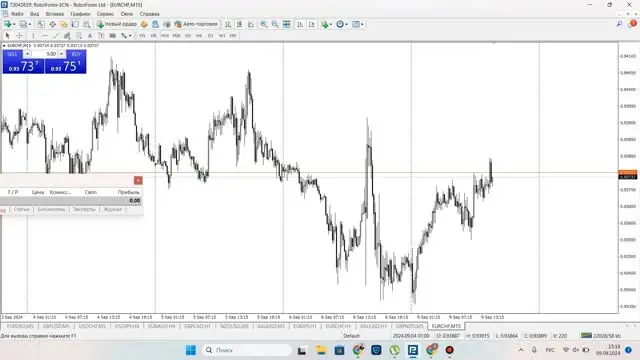This screenshot has width=640, height=360.
Task: Zoom in on the chart
Action: (x=264, y=24)
